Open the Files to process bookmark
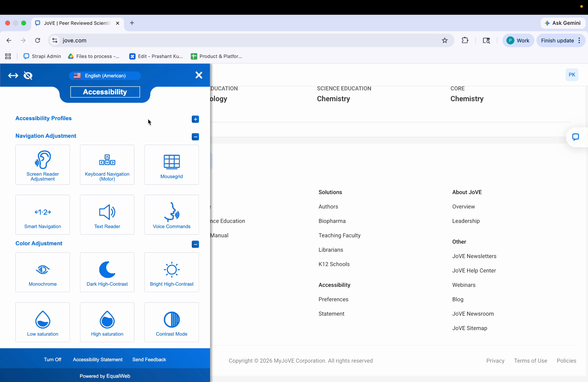588x382 pixels. [x=94, y=56]
